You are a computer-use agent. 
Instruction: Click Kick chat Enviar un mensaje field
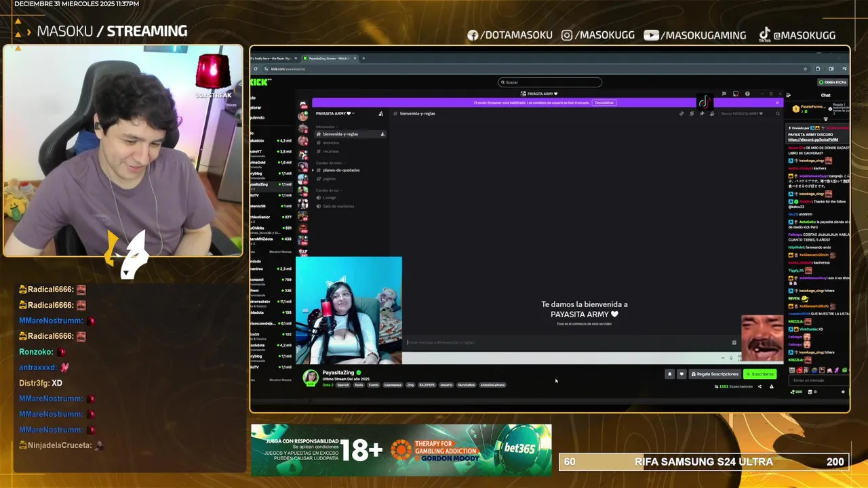point(818,380)
